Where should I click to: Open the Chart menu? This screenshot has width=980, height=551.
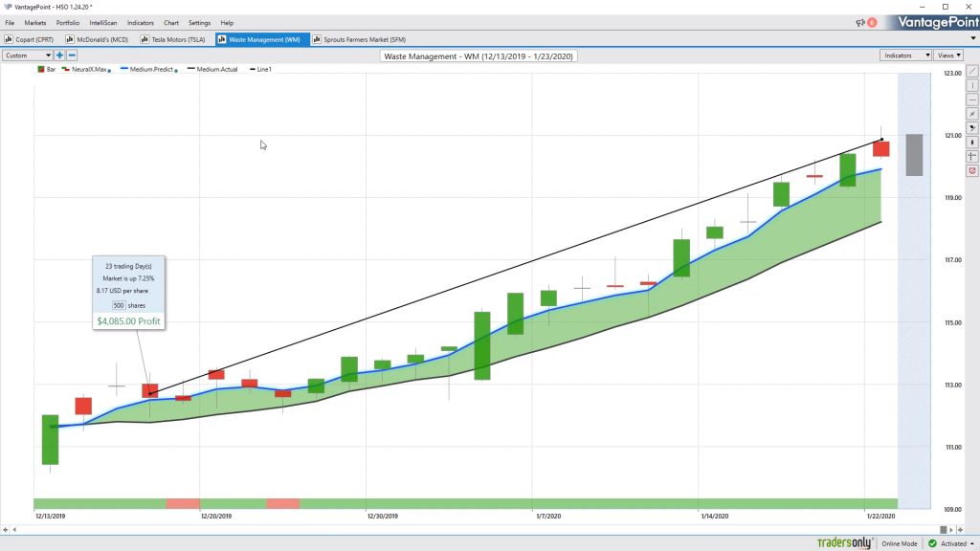click(x=171, y=23)
